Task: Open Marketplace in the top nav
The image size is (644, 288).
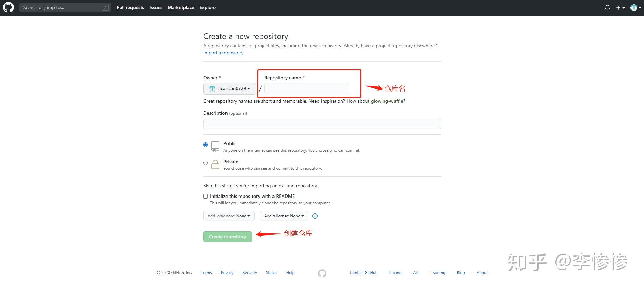Action: (181, 7)
